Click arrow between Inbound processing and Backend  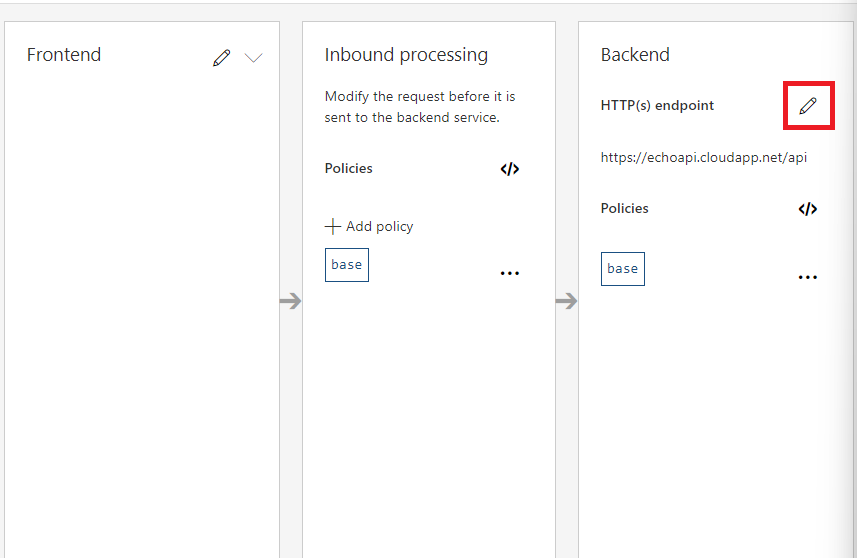click(566, 301)
